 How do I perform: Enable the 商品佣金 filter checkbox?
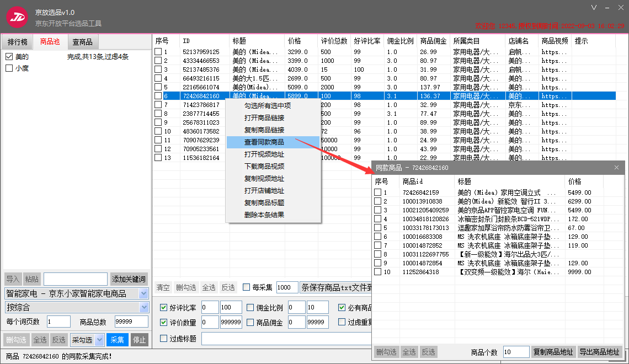click(x=250, y=322)
